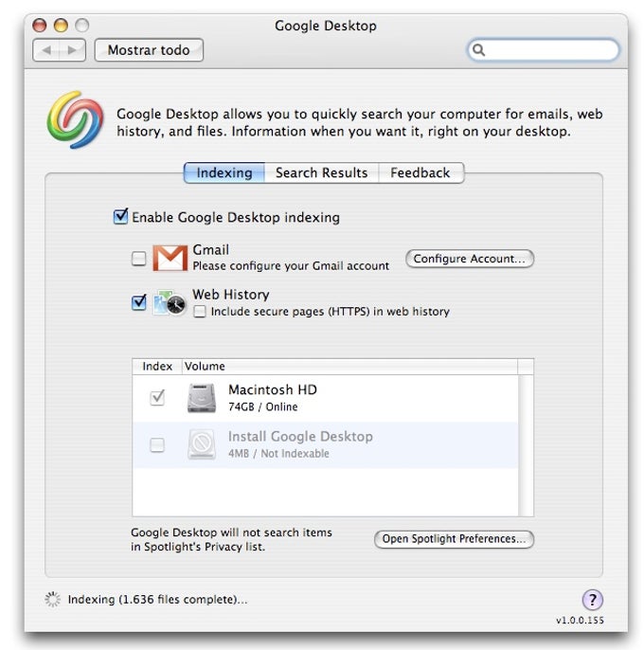Image resolution: width=644 pixels, height=650 pixels.
Task: Disable Enable Google Desktop indexing checkbox
Action: [120, 216]
